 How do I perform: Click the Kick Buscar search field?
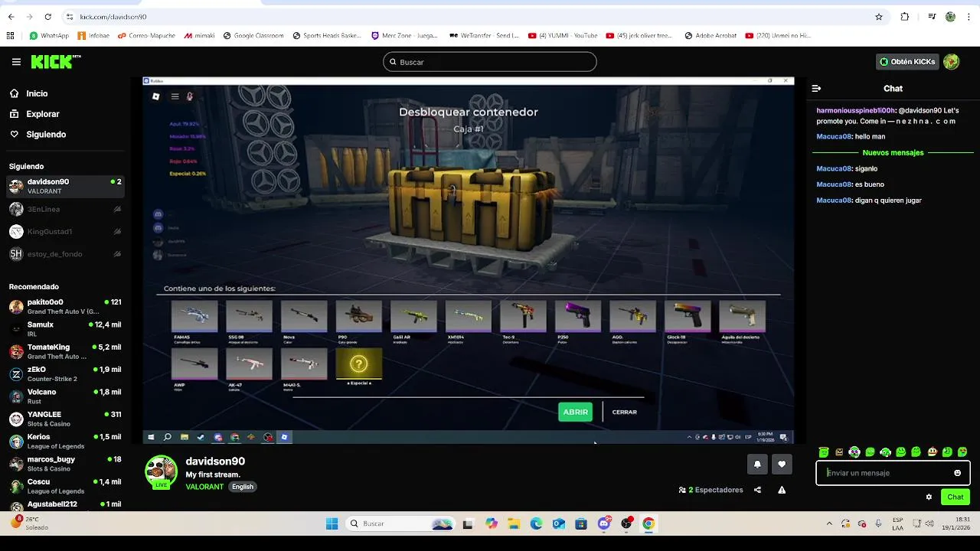[x=490, y=62]
